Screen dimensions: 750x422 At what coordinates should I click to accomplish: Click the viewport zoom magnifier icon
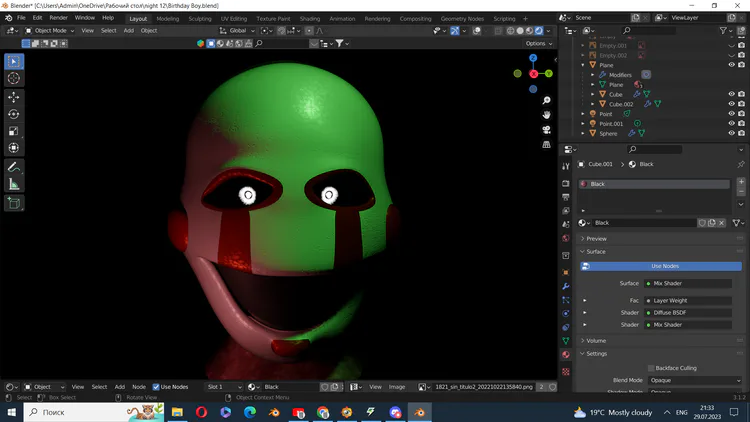pos(546,100)
